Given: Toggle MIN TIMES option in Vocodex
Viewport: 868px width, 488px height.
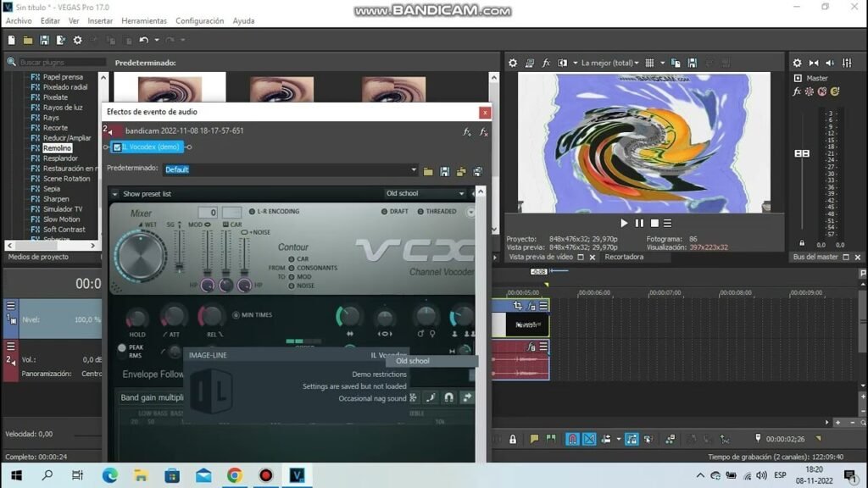Looking at the screenshot, I should (x=236, y=315).
